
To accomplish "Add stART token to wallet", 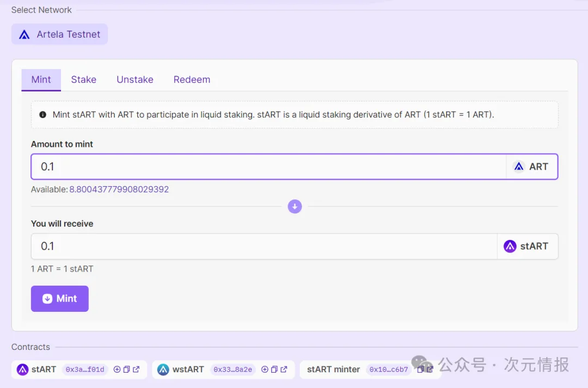I will [117, 369].
